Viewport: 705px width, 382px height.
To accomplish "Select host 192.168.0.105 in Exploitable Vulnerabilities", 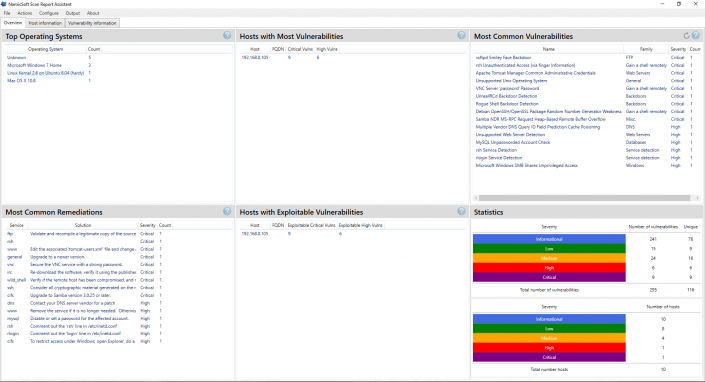I will [254, 234].
